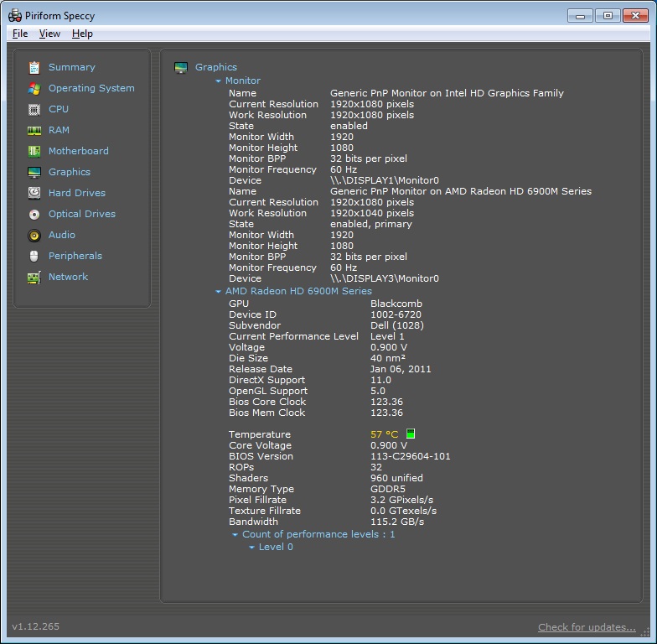Click the DISPLAY1\Monitor0 device value
Viewport: 657px width, 644px height.
385,180
